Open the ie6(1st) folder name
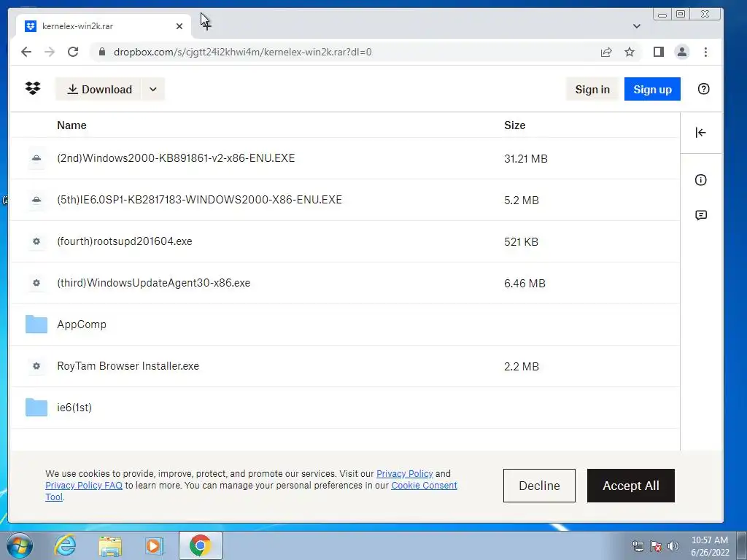Image resolution: width=747 pixels, height=560 pixels. click(x=74, y=408)
